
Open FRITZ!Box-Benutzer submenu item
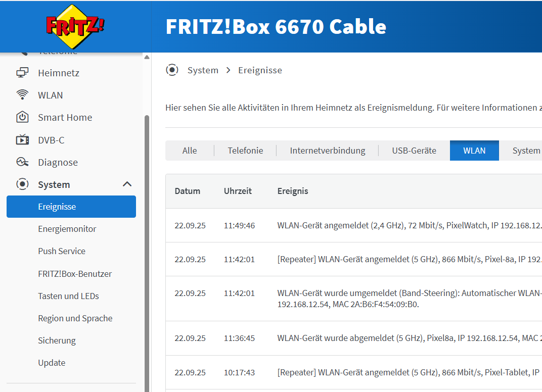click(75, 273)
